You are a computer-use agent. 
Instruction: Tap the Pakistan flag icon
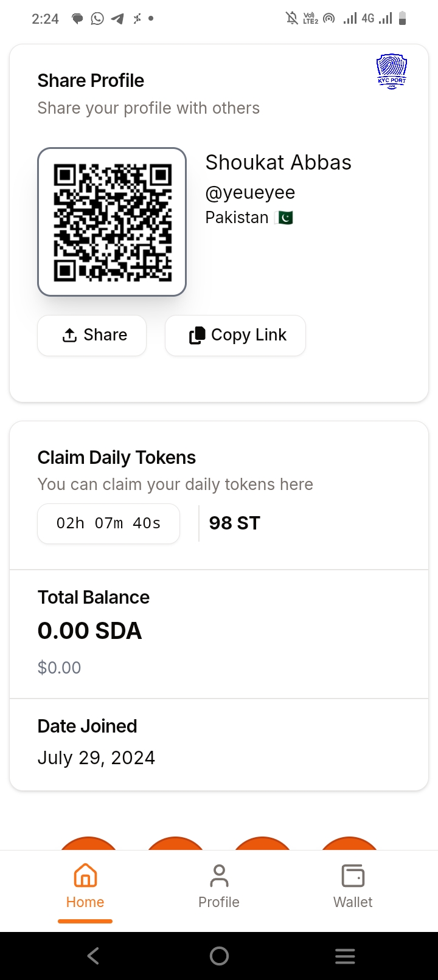pos(284,218)
